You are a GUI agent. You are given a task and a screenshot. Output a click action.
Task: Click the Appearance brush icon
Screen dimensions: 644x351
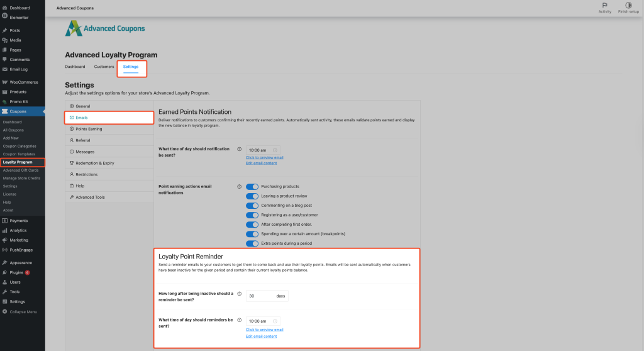click(x=5, y=263)
